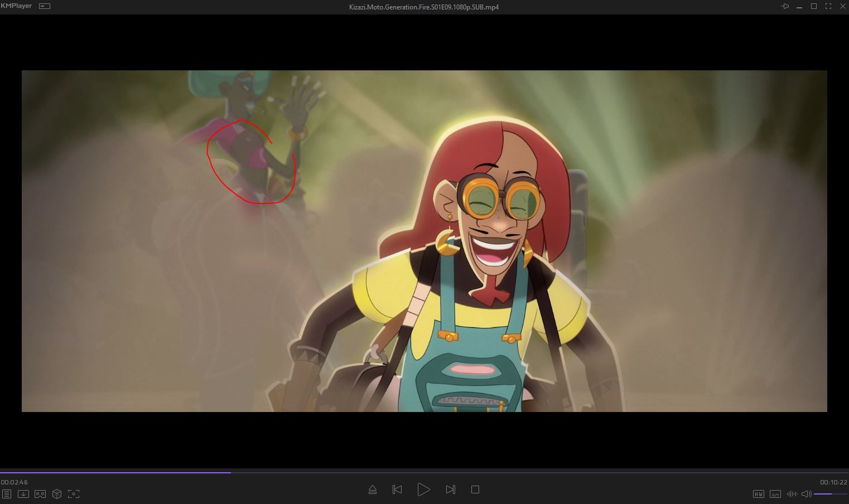The image size is (849, 504).
Task: Click the eject/open file icon
Action: click(373, 490)
